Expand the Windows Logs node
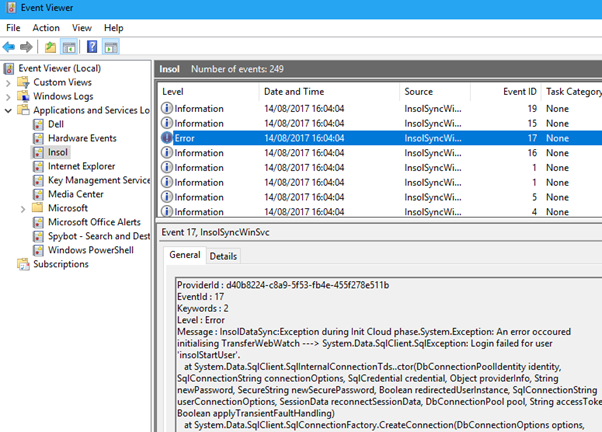 [x=9, y=96]
